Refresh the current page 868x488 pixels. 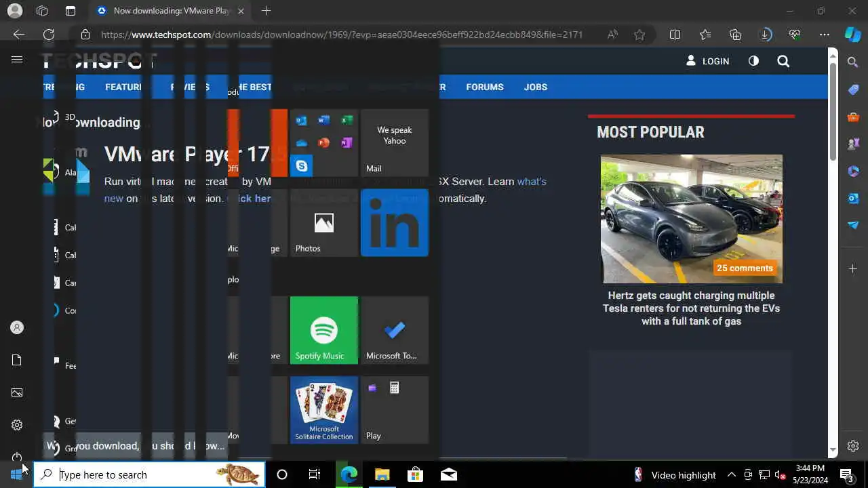pos(49,35)
